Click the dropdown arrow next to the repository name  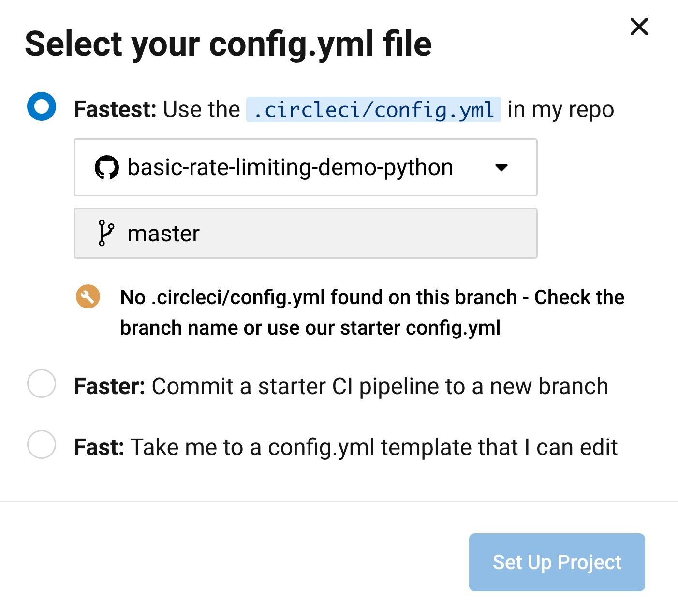tap(502, 168)
